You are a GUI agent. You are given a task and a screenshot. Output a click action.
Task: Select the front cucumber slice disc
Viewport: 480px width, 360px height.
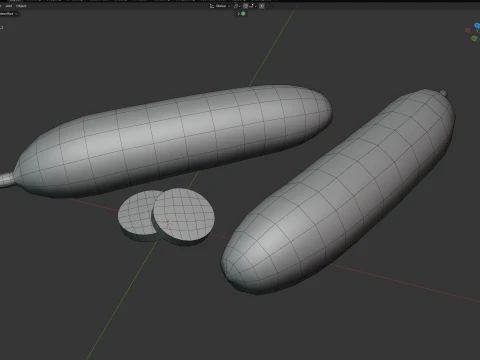183,217
